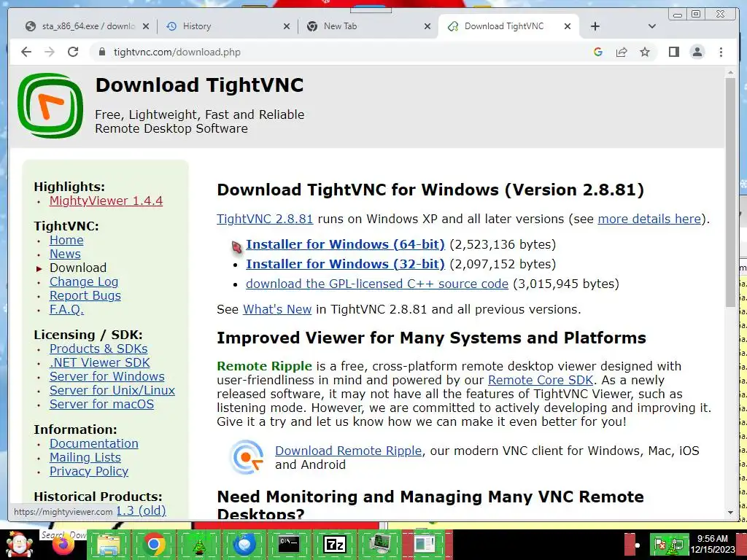Open the system monitor taskbar icon

pyautogui.click(x=380, y=544)
